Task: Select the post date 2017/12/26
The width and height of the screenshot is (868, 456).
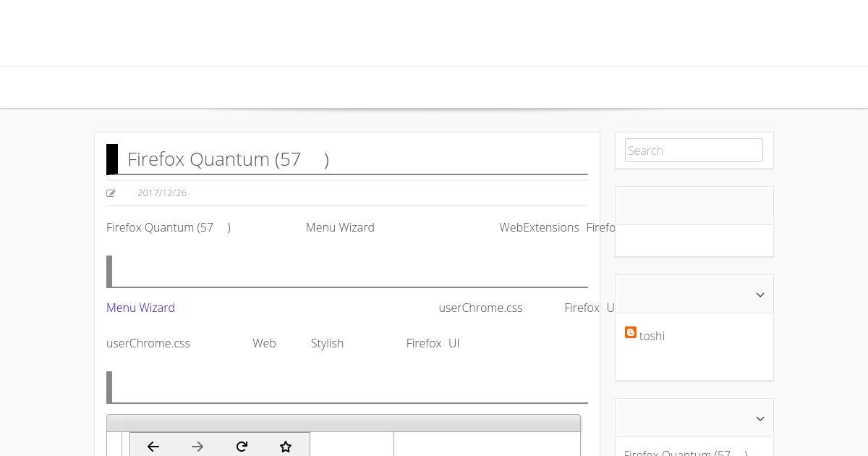Action: tap(162, 193)
